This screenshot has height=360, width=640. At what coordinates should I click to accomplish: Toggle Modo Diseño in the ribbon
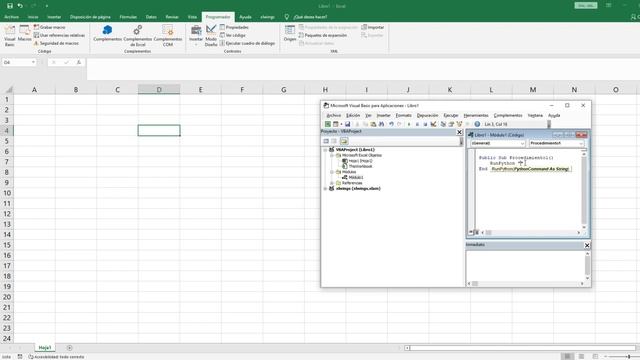(x=211, y=36)
